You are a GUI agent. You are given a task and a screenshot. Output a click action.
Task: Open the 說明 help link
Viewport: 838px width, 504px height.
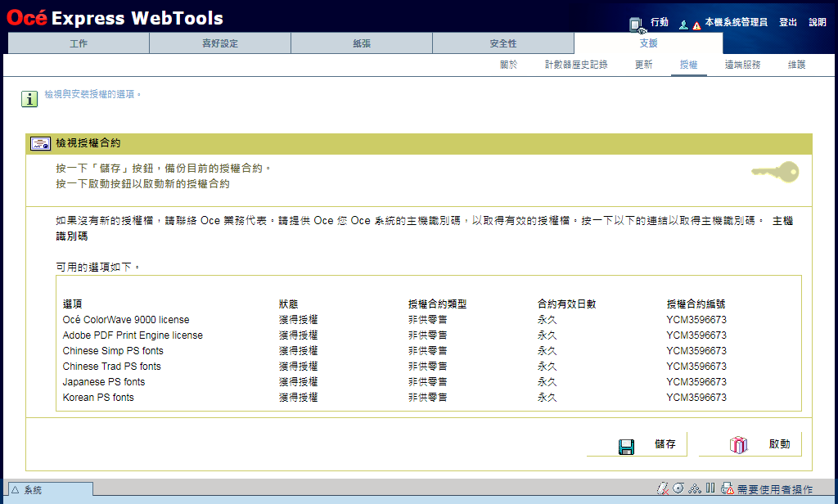click(x=818, y=22)
